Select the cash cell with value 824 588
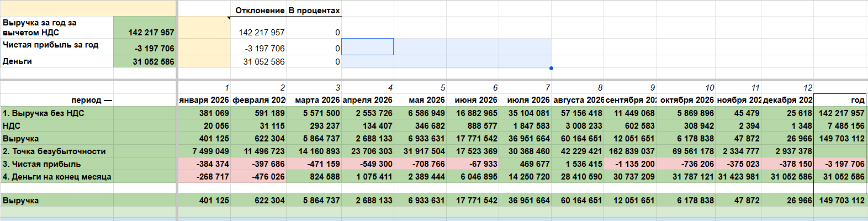The image size is (868, 221). click(x=314, y=177)
